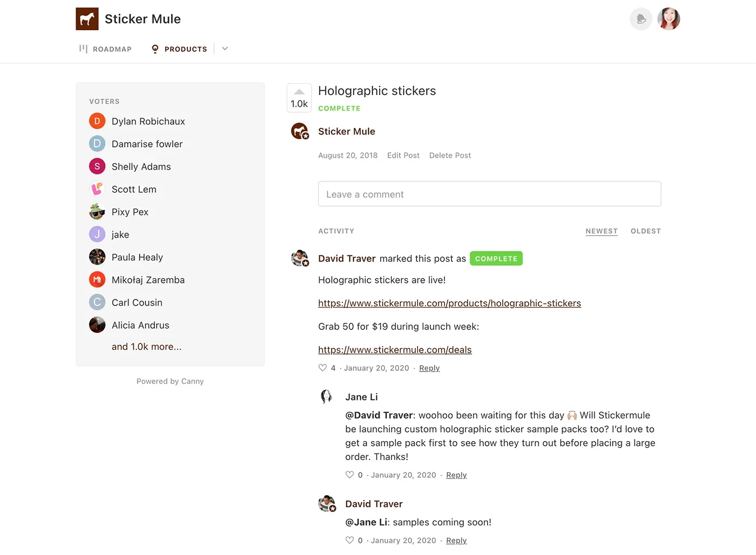Open the user profile avatar

669,19
